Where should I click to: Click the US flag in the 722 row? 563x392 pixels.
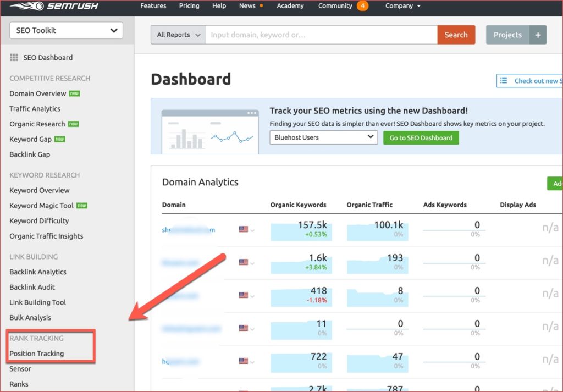244,361
